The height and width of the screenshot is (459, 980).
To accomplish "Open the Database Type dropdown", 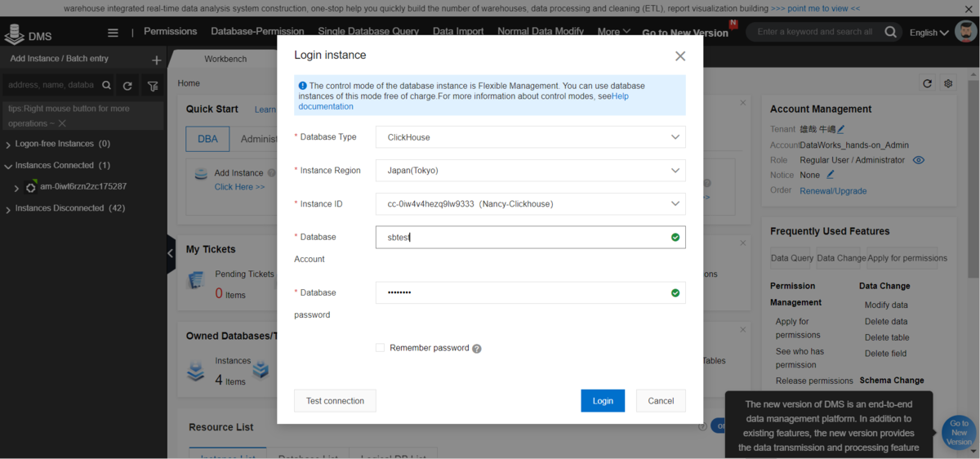I will (x=530, y=137).
